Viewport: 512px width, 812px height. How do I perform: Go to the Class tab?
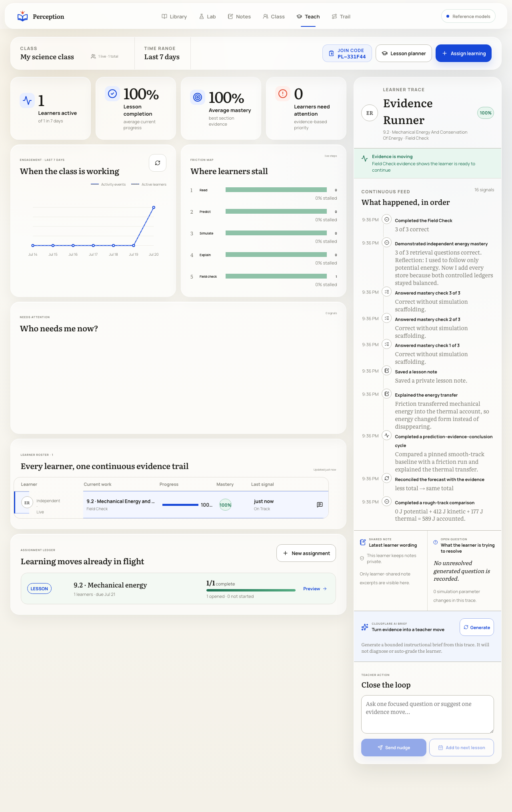[274, 16]
